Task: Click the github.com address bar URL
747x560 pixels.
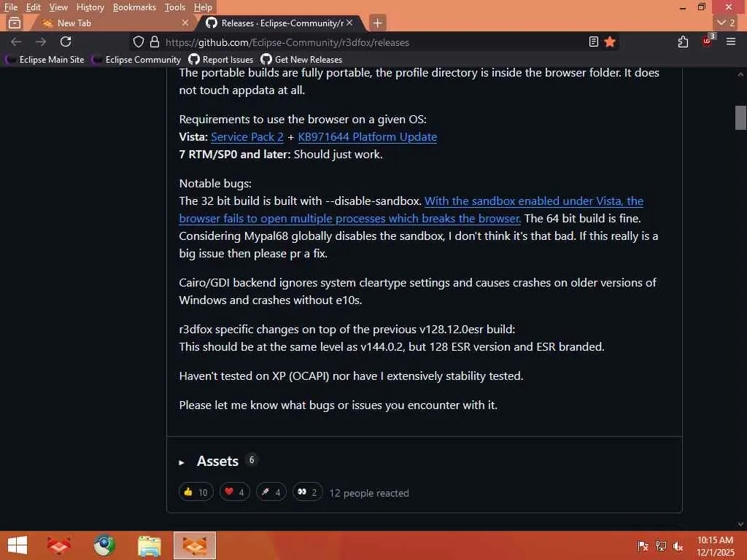Action: pyautogui.click(x=287, y=42)
